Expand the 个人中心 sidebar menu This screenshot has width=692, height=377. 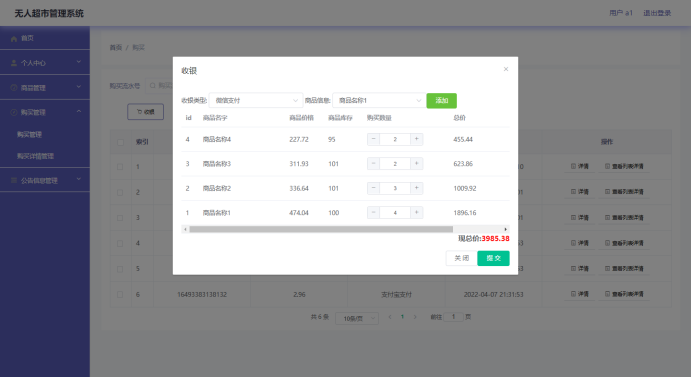pos(45,63)
